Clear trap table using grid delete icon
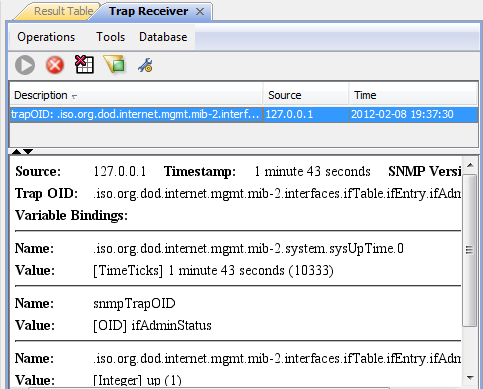The height and width of the screenshot is (389, 483). (84, 65)
